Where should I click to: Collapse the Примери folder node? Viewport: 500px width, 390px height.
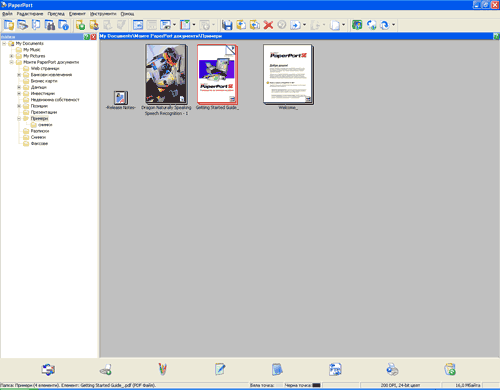(19, 118)
